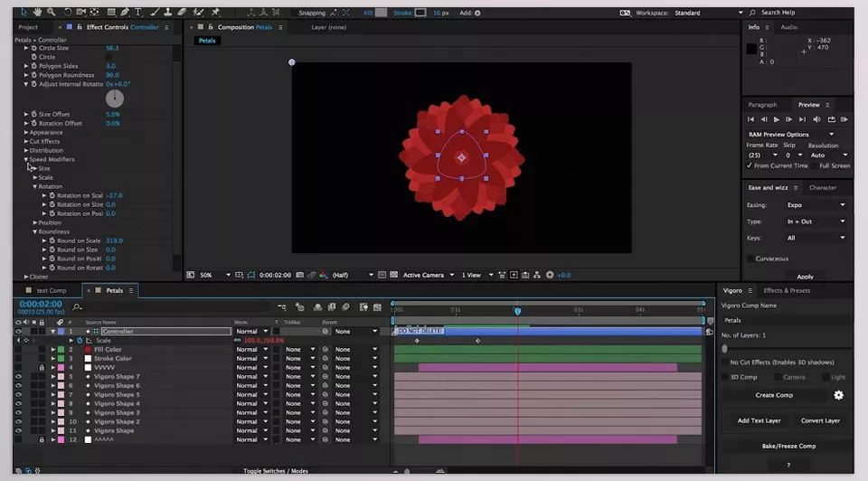Select the Unified Camera tool

(x=80, y=12)
